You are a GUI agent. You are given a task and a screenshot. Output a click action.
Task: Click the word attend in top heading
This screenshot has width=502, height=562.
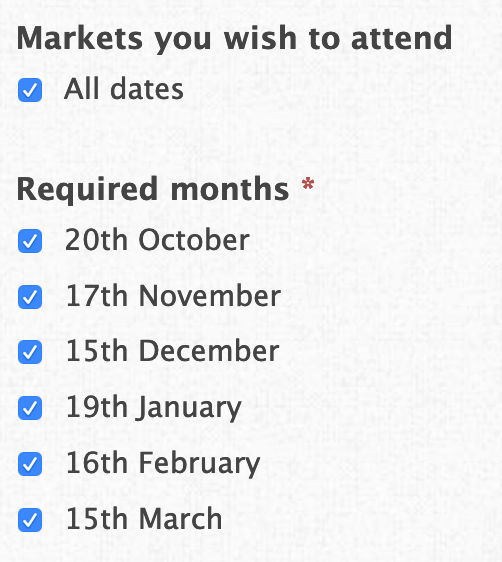402,38
